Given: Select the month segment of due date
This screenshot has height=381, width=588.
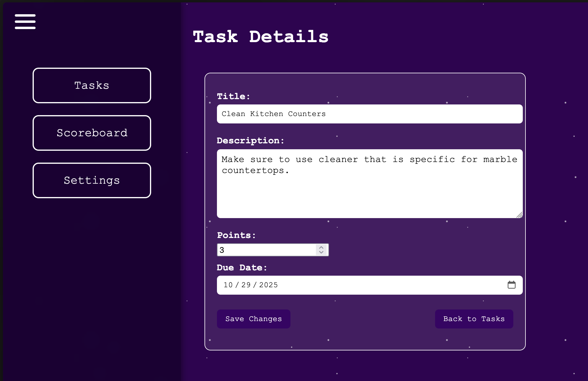Looking at the screenshot, I should tap(228, 285).
